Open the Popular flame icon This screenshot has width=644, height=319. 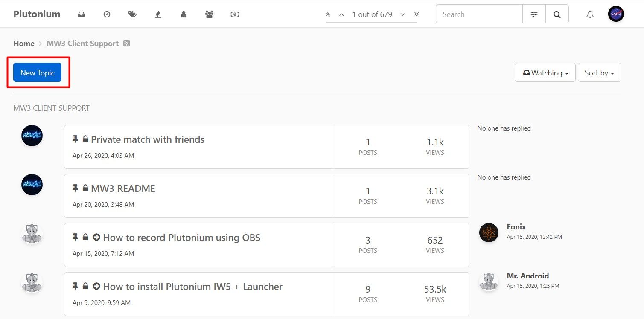[158, 14]
